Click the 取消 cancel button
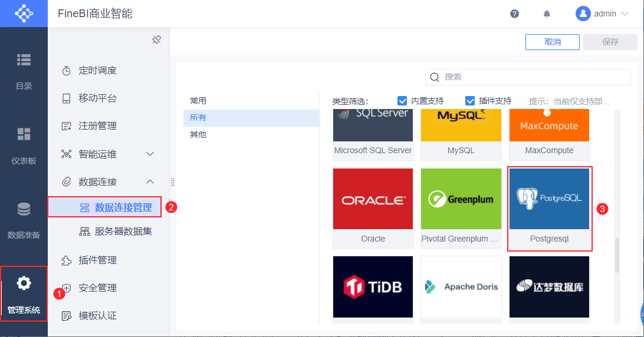Viewport: 644px width, 337px height. [x=553, y=42]
